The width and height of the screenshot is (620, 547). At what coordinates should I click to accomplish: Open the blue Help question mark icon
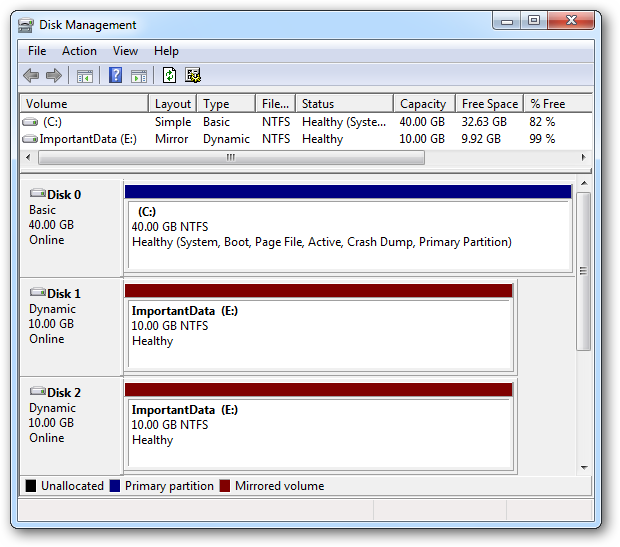click(115, 75)
